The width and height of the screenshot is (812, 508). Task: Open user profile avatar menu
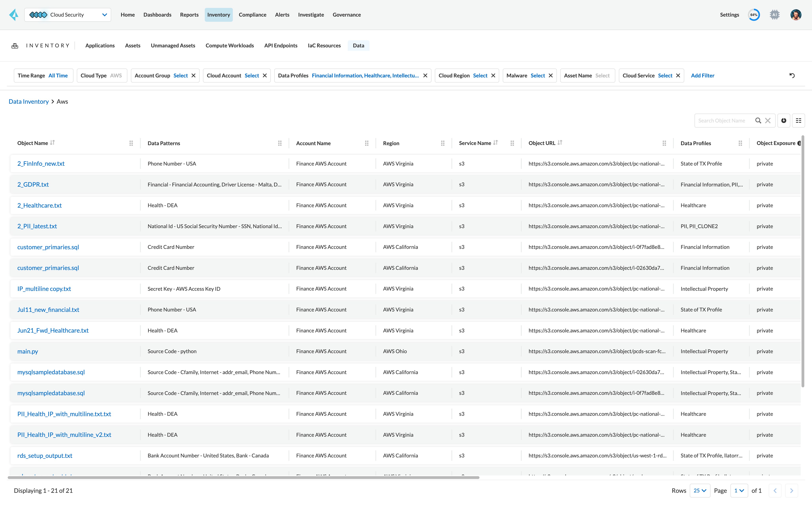[796, 15]
